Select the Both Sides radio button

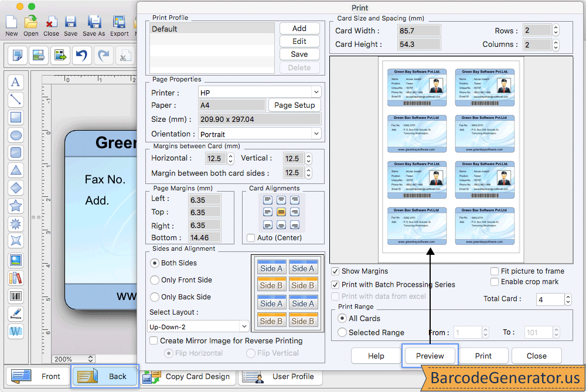[x=154, y=263]
